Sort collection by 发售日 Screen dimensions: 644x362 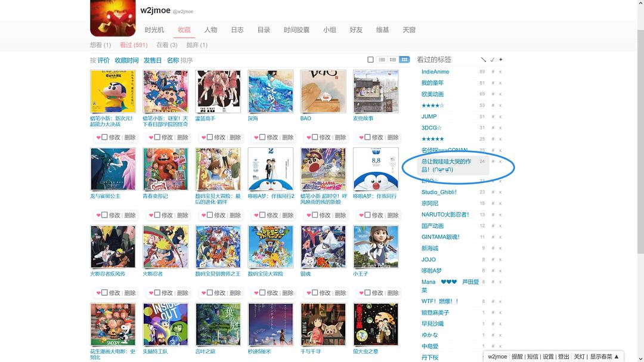point(153,60)
